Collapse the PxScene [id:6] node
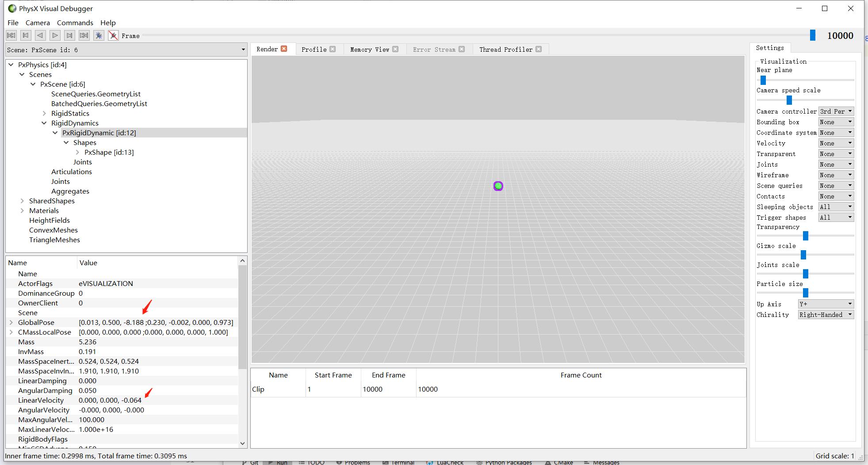 [33, 84]
